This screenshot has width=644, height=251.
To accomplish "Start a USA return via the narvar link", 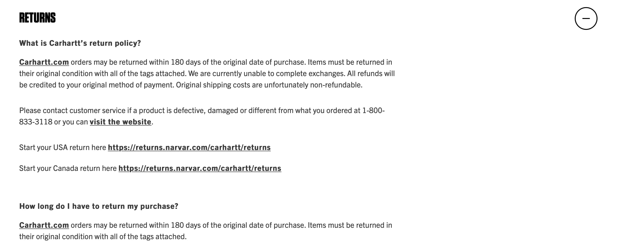I will click(x=189, y=147).
